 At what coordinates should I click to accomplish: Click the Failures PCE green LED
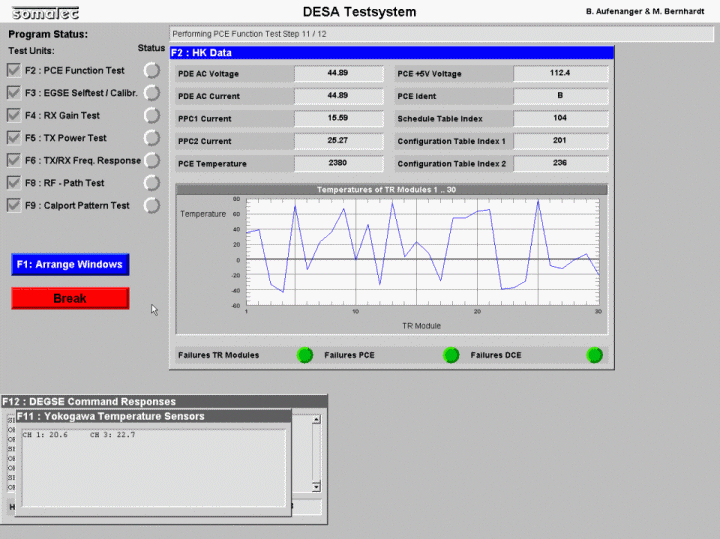(451, 355)
